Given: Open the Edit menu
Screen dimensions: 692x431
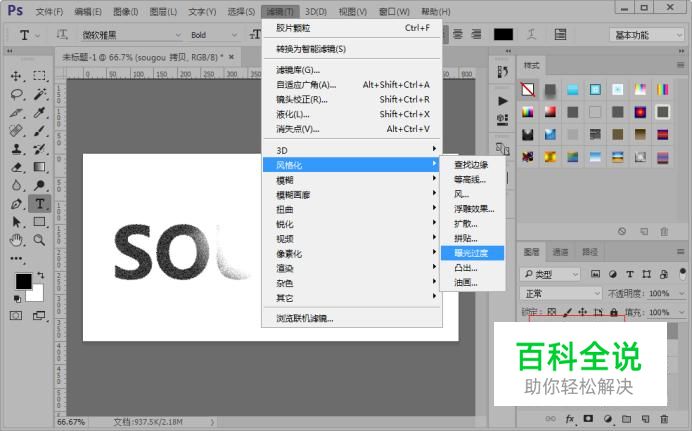Looking at the screenshot, I should point(88,11).
